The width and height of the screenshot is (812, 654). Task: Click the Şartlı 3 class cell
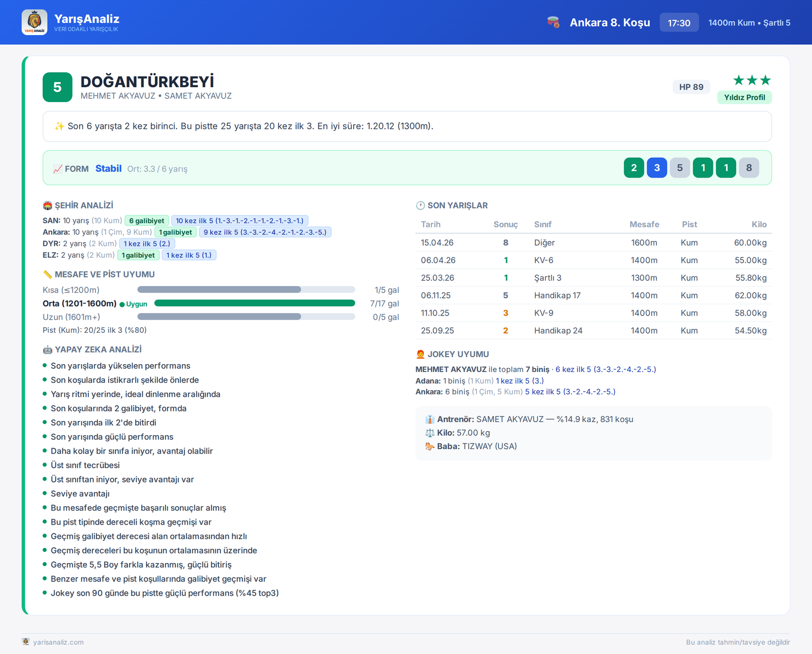coord(548,278)
